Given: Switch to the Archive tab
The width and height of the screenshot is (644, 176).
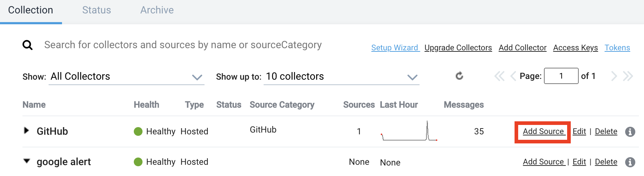Looking at the screenshot, I should [x=157, y=10].
